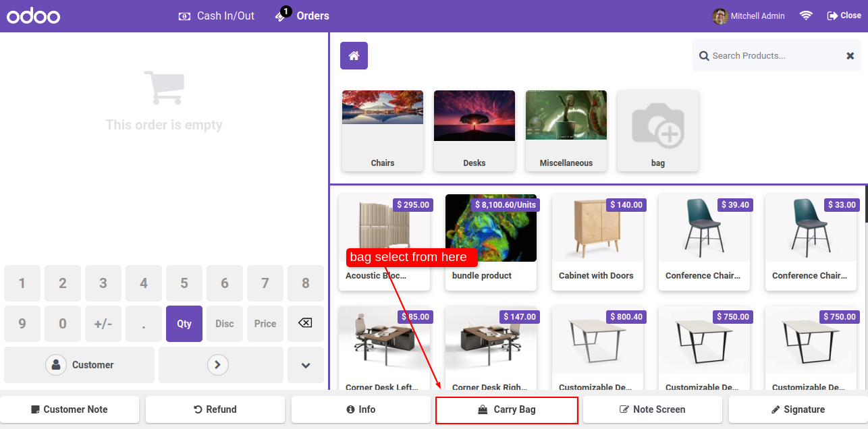This screenshot has height=429, width=868.
Task: Open Customer Note
Action: point(70,409)
